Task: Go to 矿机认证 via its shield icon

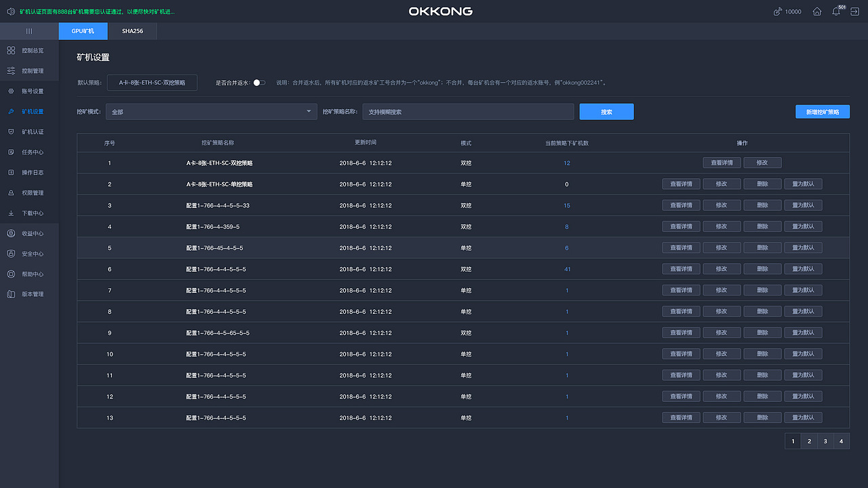Action: click(31, 131)
